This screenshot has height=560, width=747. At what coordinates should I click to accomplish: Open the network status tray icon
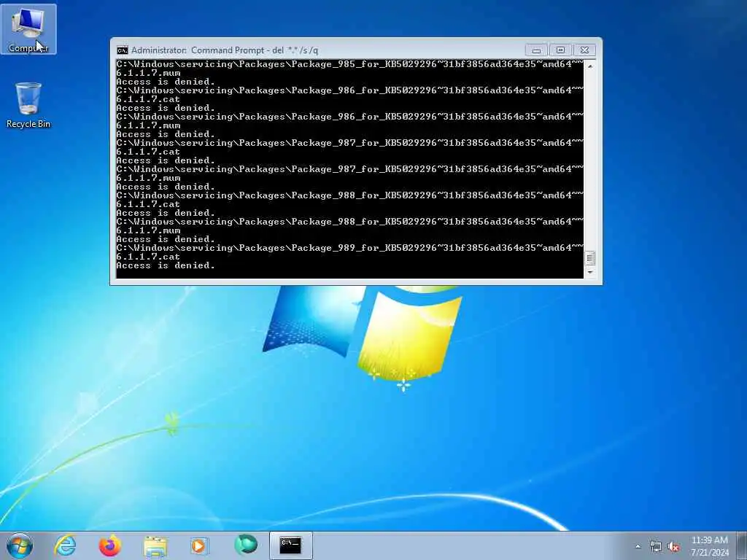(x=656, y=546)
